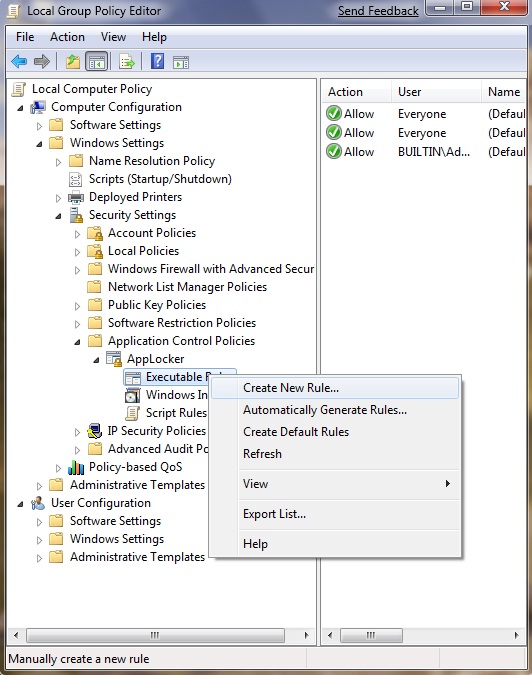The width and height of the screenshot is (532, 675).
Task: Collapse the AppLocker node
Action: tap(96, 360)
